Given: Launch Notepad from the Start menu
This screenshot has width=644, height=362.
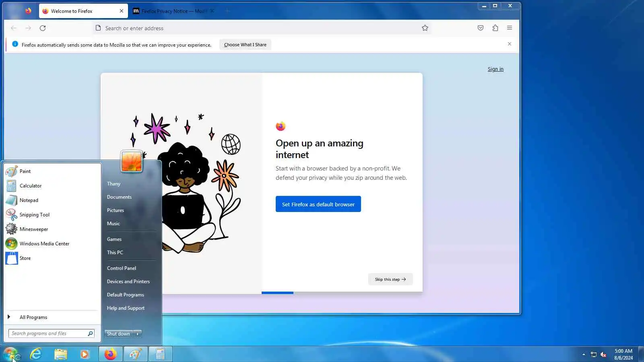Looking at the screenshot, I should [x=52, y=200].
